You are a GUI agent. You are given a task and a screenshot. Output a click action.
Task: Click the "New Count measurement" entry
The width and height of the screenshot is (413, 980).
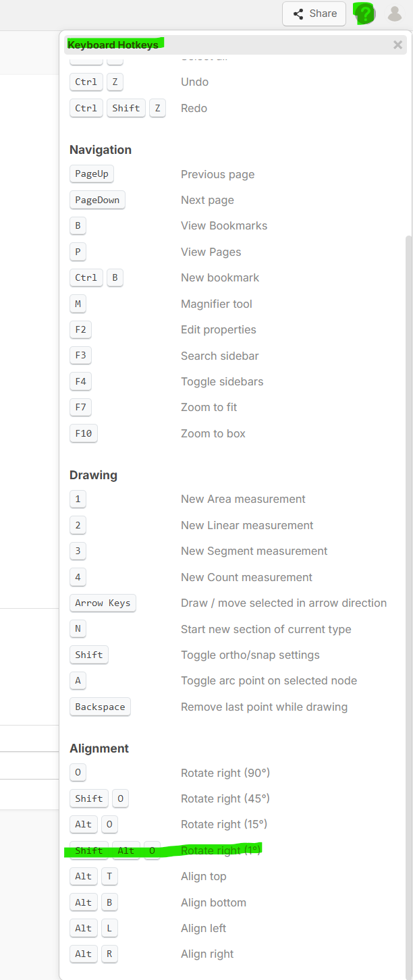coord(246,577)
